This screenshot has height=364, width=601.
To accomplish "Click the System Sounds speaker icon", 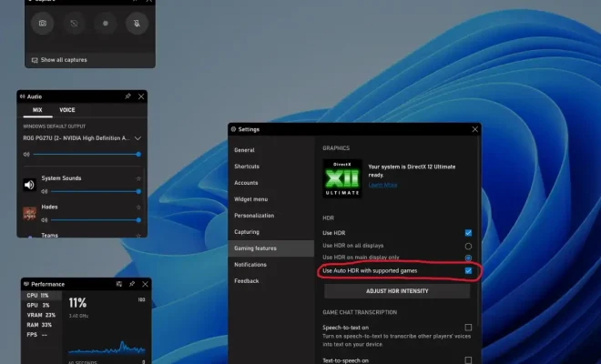I will click(29, 185).
